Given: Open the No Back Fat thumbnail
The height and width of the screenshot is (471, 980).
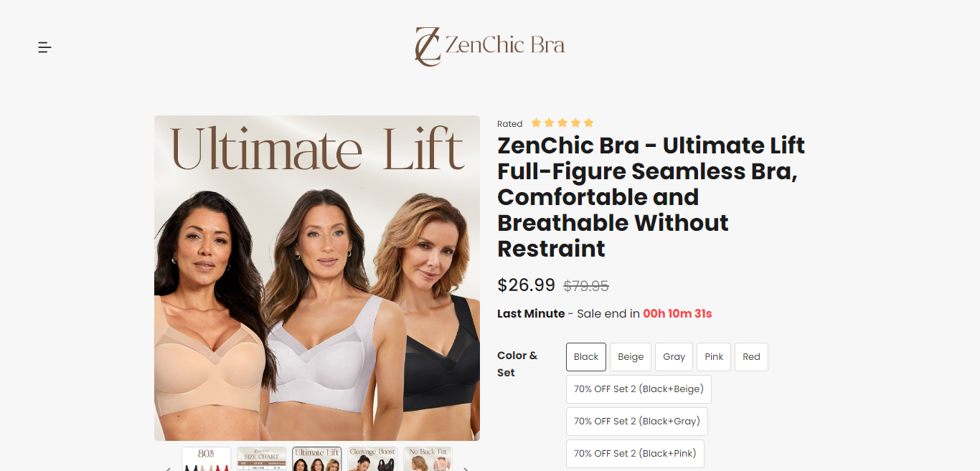Looking at the screenshot, I should (428, 459).
